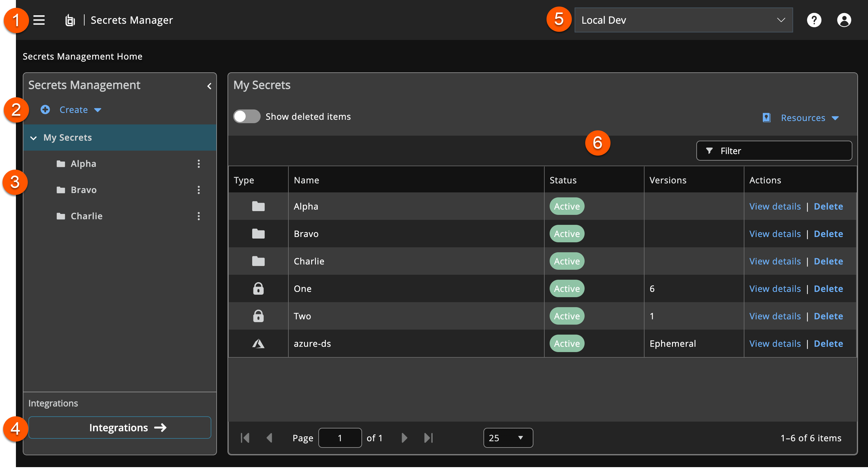
Task: Click the Secrets Manager title text
Action: tap(132, 20)
